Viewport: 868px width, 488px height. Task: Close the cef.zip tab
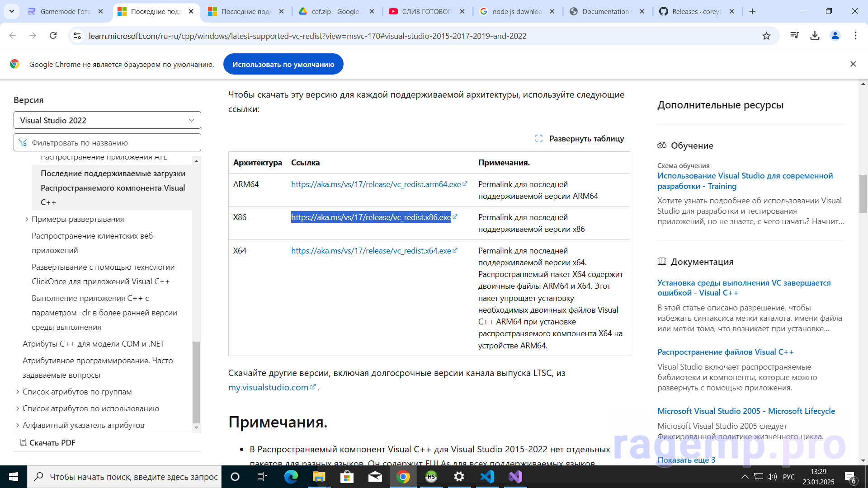click(x=372, y=11)
